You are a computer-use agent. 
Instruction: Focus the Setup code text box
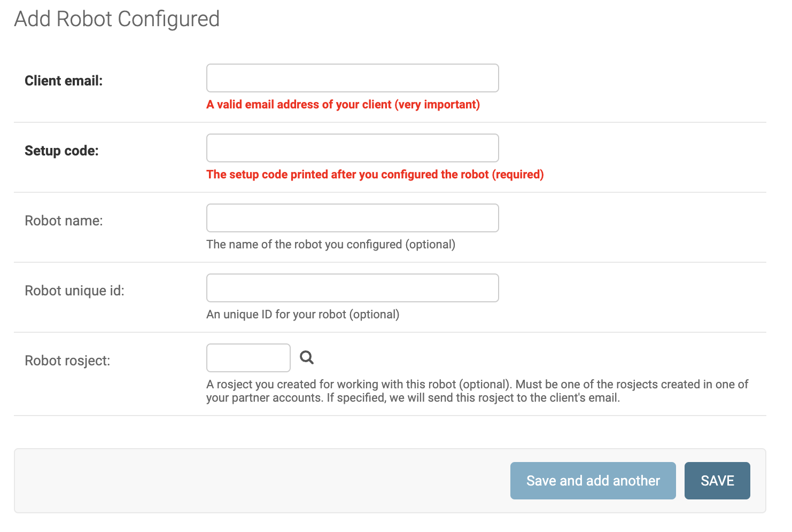coord(353,148)
